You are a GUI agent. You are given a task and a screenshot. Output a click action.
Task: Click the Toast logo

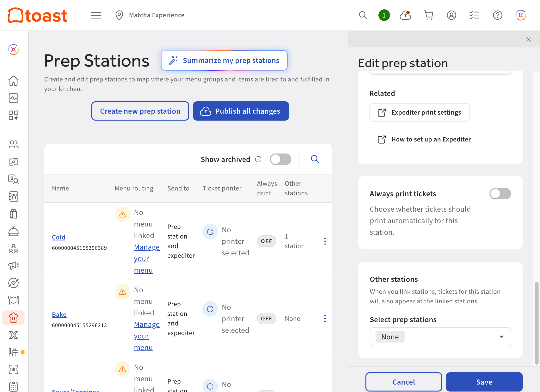click(x=38, y=15)
